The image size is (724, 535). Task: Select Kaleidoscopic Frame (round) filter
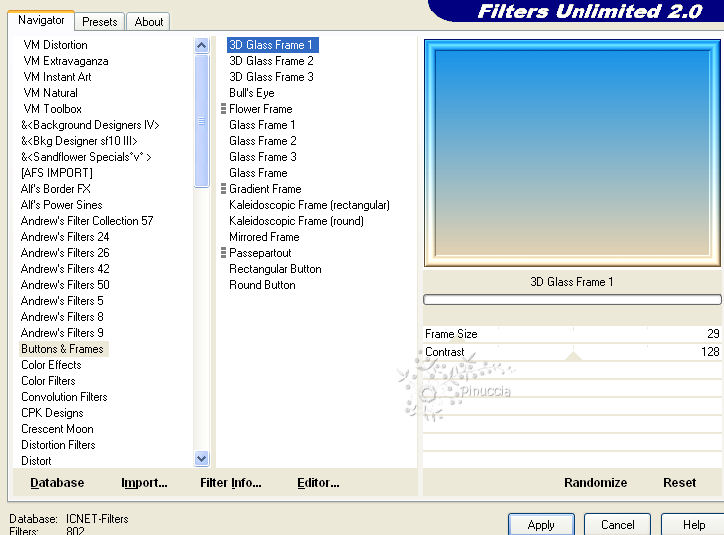click(x=296, y=221)
